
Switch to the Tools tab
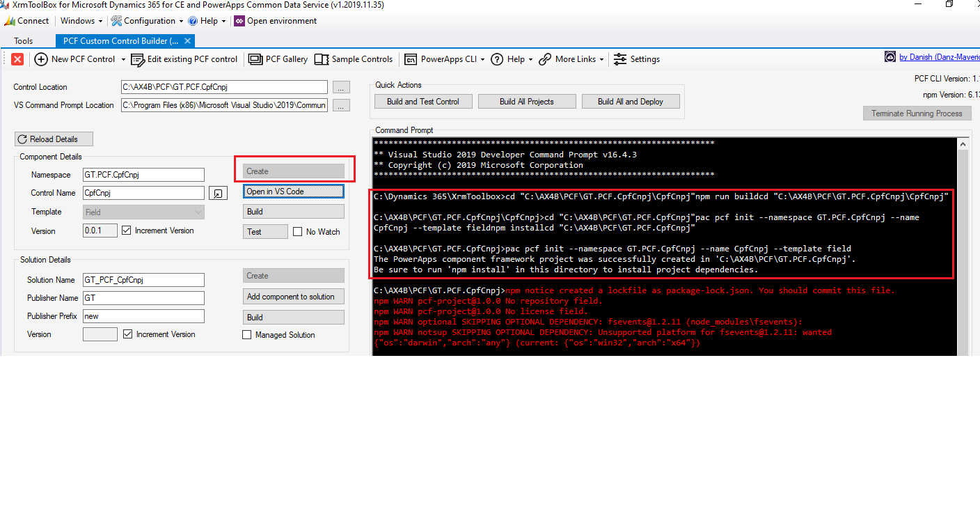pos(24,41)
